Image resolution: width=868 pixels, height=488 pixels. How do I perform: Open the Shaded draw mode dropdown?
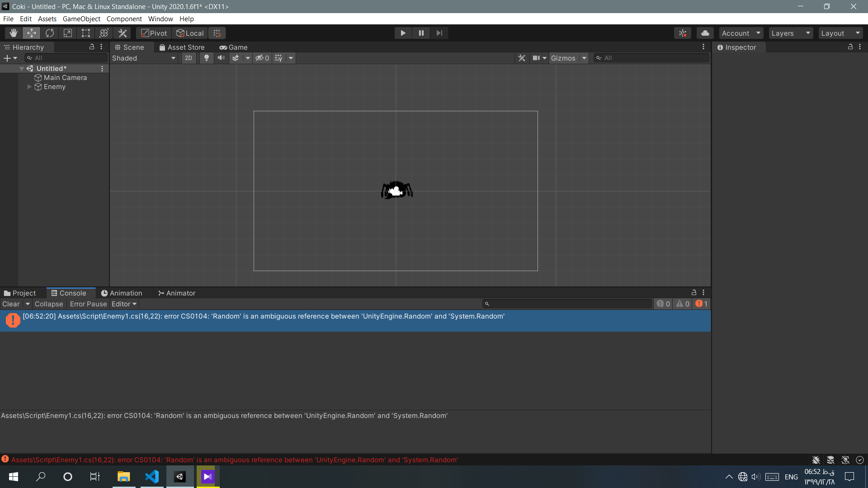tap(144, 58)
